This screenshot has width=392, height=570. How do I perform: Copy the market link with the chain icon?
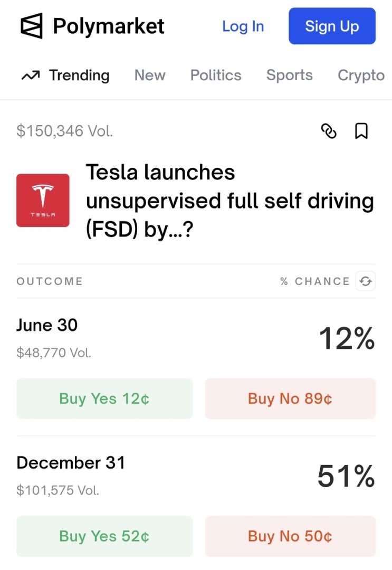pos(329,131)
